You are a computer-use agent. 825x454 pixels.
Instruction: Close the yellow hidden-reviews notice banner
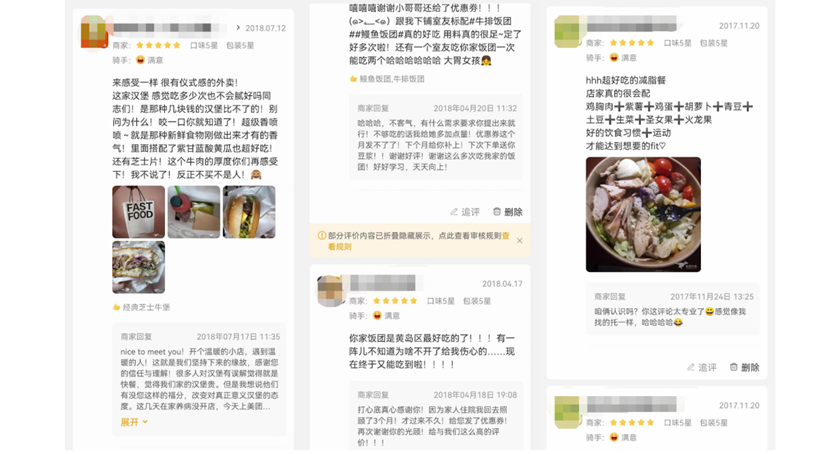click(519, 241)
